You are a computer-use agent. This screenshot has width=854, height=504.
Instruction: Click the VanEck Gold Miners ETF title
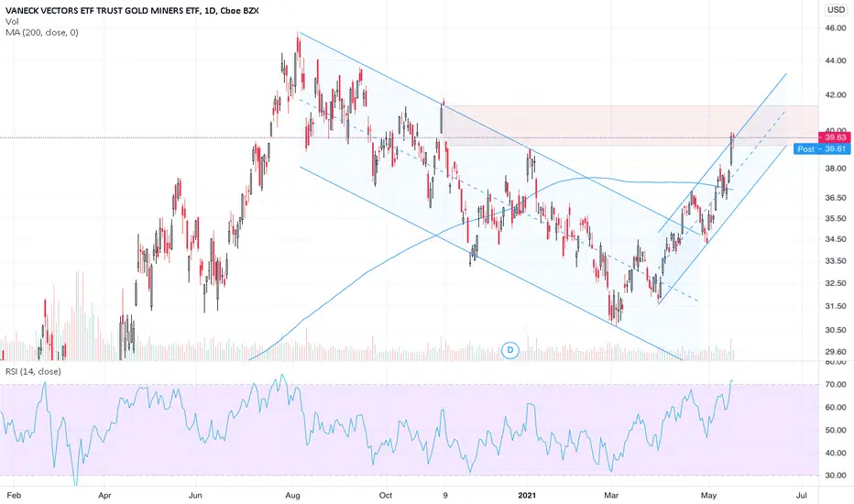coord(132,10)
